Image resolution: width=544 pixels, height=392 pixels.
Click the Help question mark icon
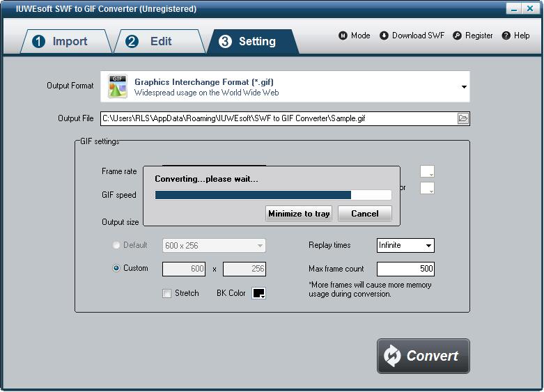506,36
